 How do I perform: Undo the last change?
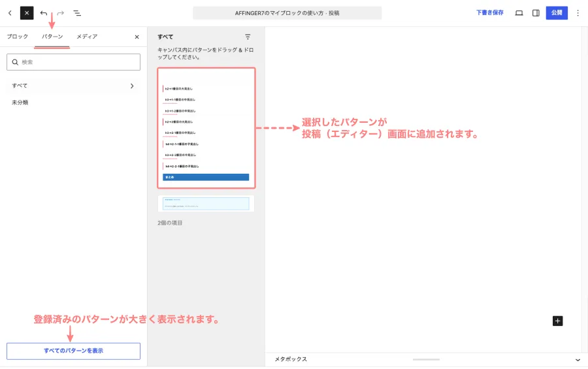point(44,13)
